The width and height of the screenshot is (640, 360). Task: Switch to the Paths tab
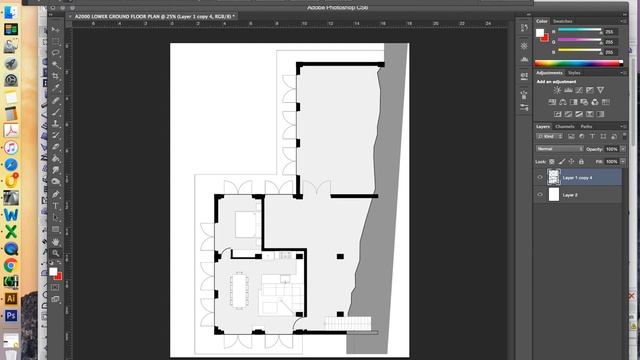coord(586,127)
